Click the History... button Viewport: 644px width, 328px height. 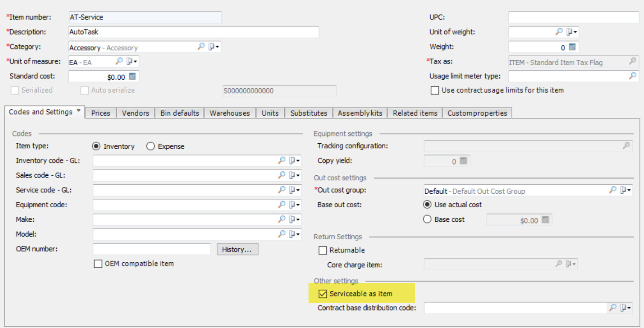[x=237, y=250]
